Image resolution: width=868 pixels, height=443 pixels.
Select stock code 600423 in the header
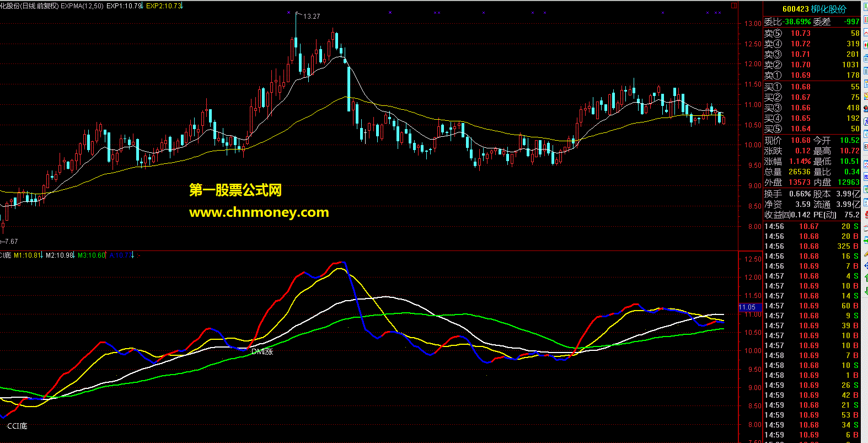click(x=795, y=9)
